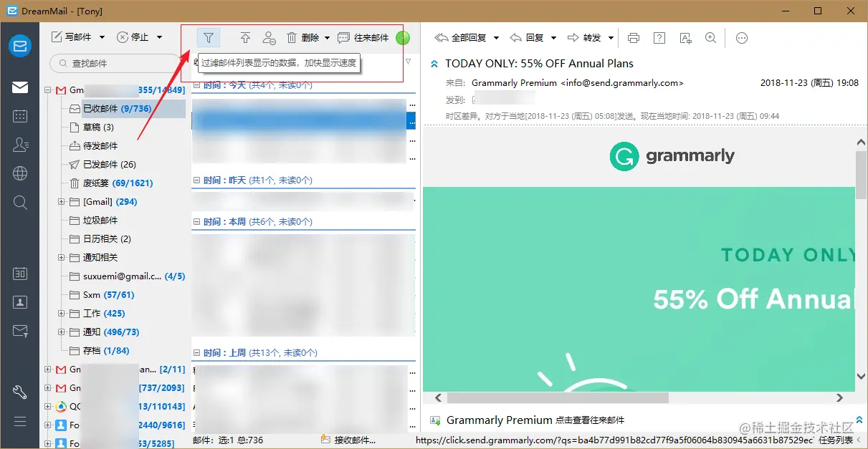Click the text translate 'A' icon
This screenshot has height=449, width=868.
pyautogui.click(x=685, y=38)
